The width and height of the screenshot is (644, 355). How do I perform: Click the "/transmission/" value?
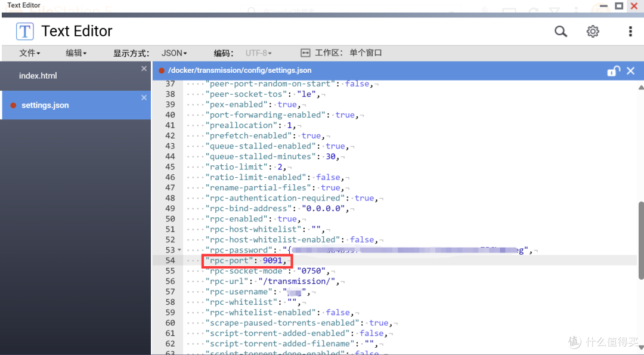[x=296, y=282]
